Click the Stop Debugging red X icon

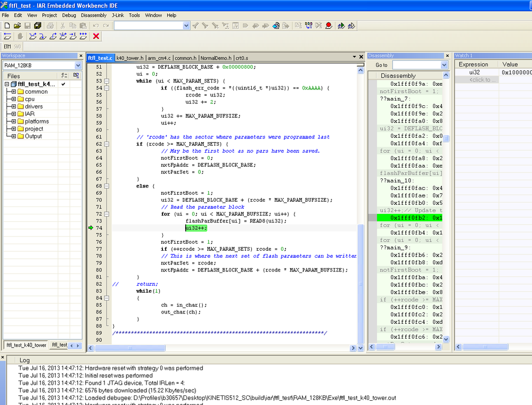point(96,36)
